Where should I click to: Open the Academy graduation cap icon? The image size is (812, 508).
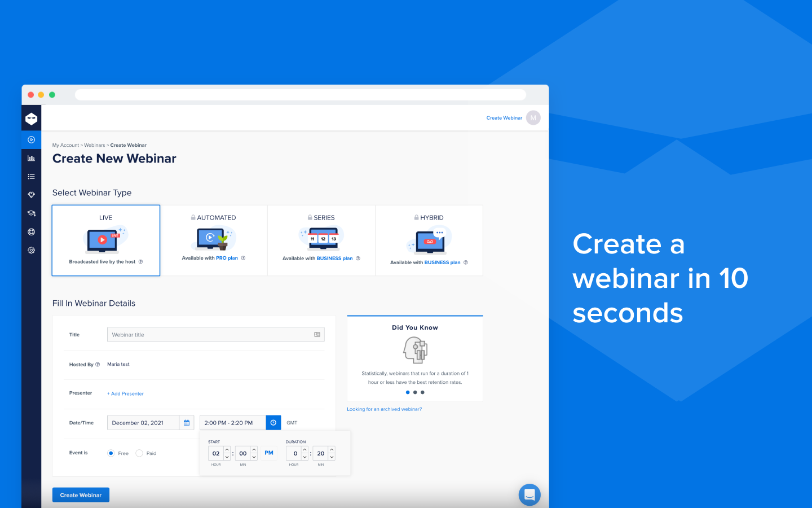point(31,213)
